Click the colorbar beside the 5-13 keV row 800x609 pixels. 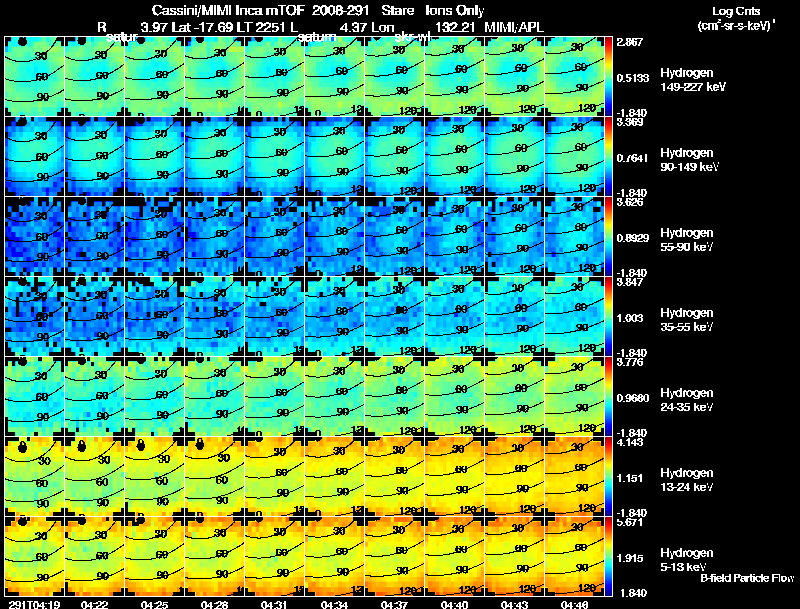pos(608,557)
